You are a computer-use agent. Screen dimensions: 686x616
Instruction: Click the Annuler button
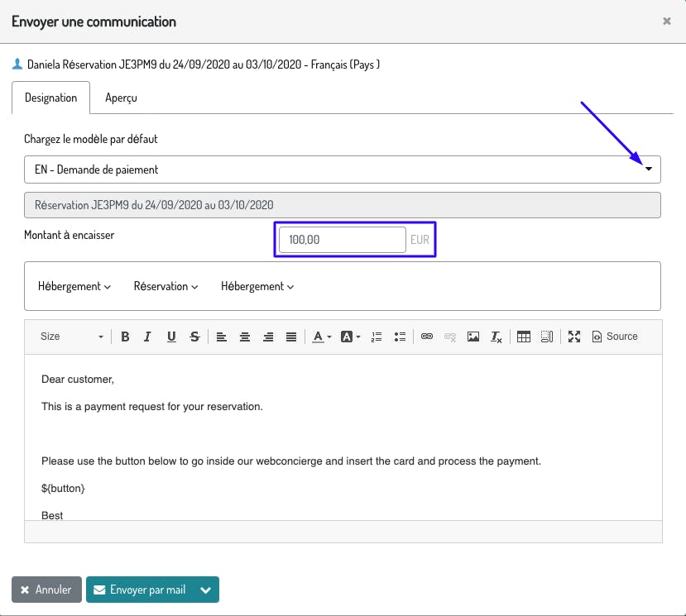(x=46, y=590)
